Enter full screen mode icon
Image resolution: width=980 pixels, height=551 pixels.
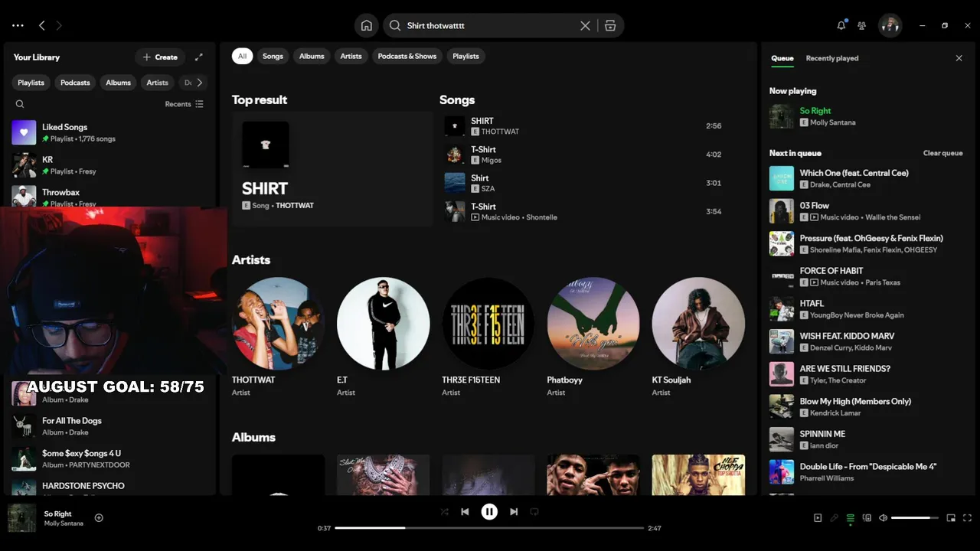[x=967, y=518]
